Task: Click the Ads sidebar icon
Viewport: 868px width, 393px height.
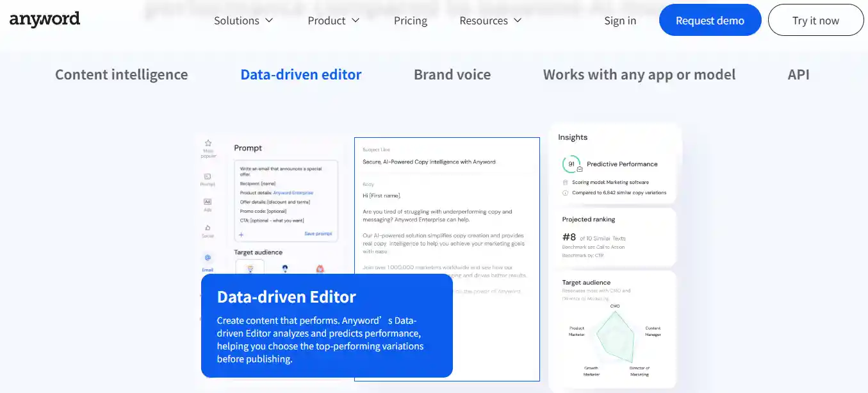Action: (x=208, y=201)
